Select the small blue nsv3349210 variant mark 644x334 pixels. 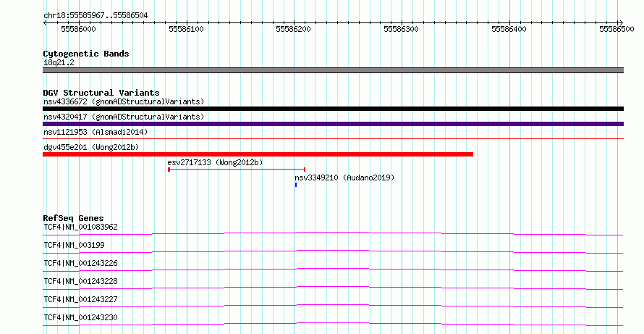click(296, 185)
